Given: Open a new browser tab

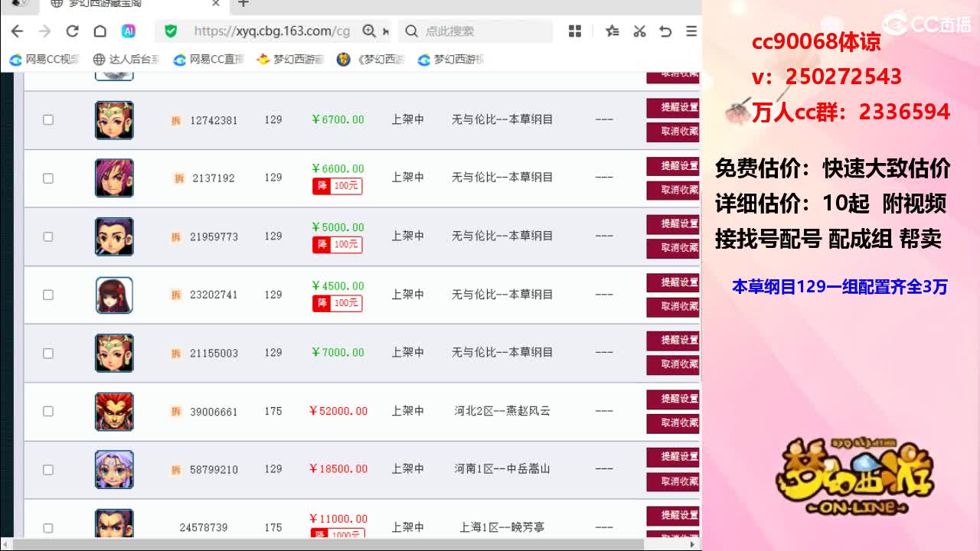Looking at the screenshot, I should click(243, 4).
